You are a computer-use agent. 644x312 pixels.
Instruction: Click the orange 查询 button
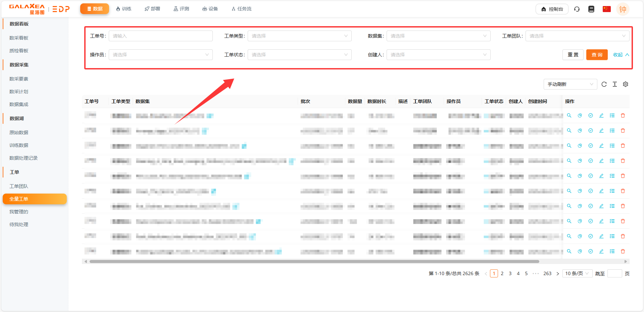(x=597, y=55)
